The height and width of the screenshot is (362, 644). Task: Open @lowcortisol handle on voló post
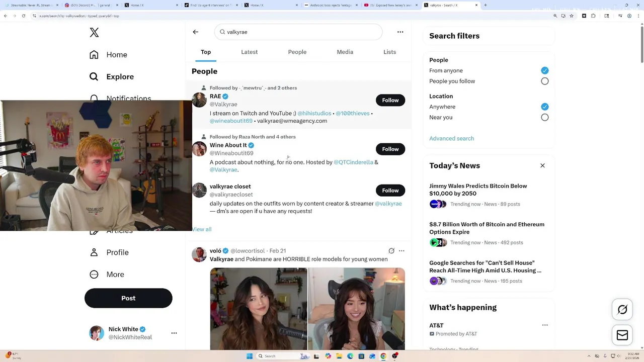(248, 251)
